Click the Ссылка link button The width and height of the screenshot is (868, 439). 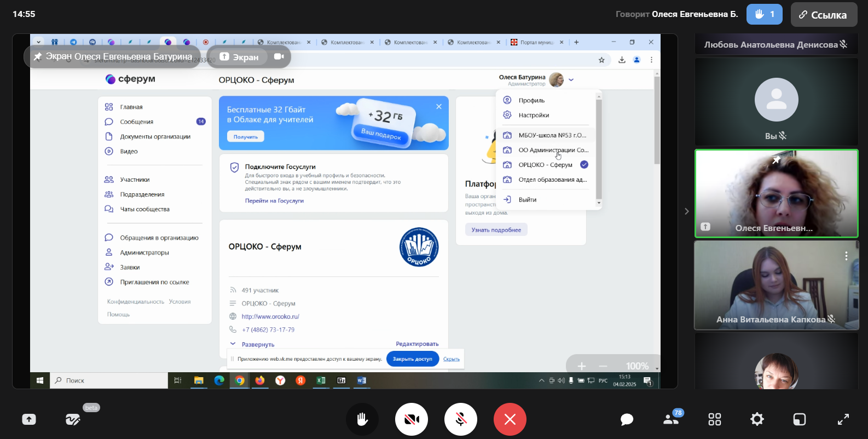(823, 15)
